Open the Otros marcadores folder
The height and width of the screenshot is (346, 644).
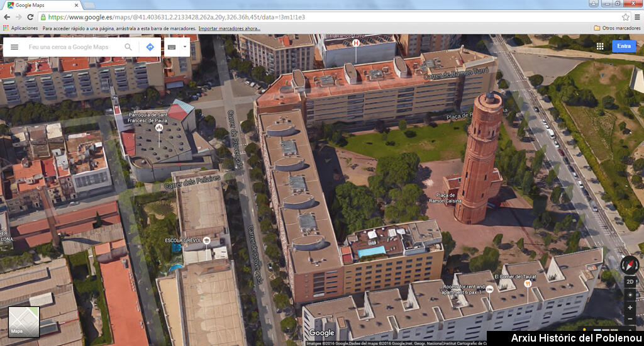coord(617,28)
